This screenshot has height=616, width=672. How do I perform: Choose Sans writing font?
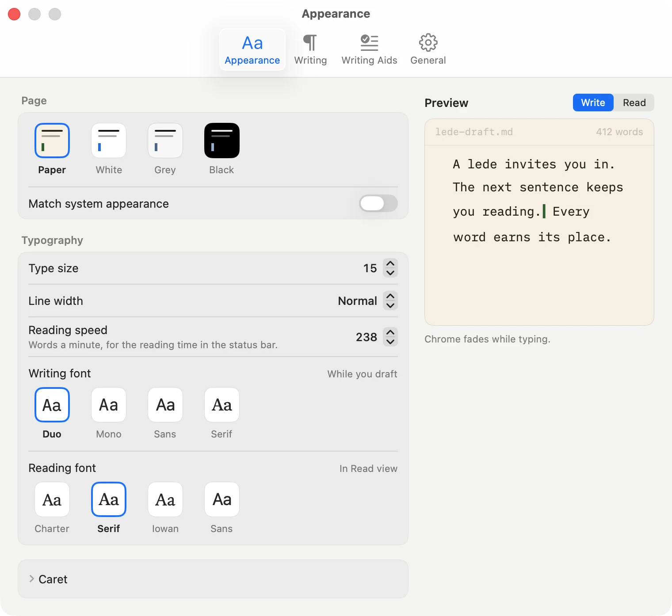coord(165,405)
